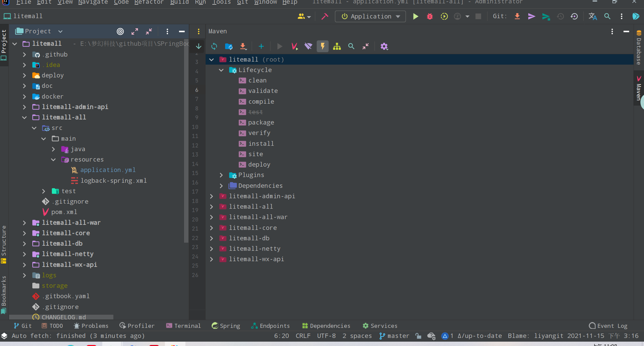Click UTF-8 encoding in status bar
The image size is (644, 346).
tap(326, 336)
